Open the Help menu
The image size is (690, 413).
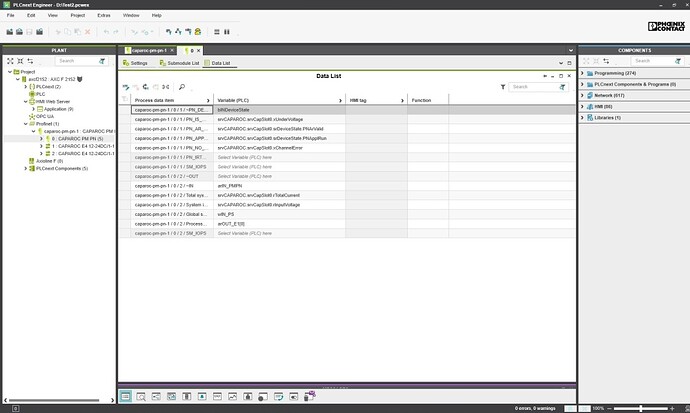157,15
